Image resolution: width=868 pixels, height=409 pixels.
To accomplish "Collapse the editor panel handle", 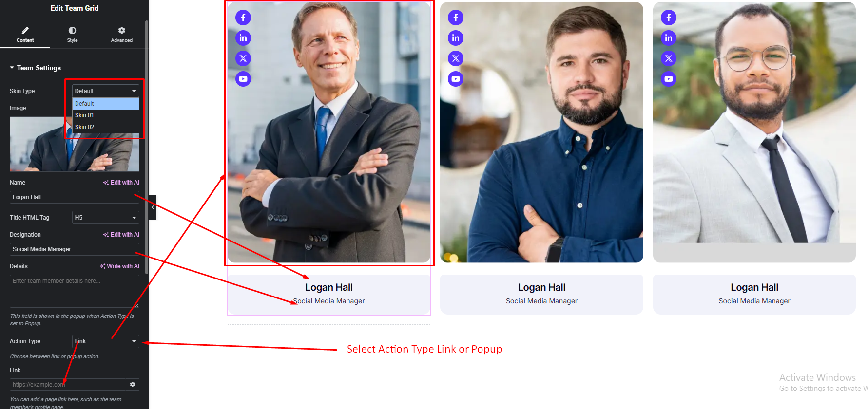I will 153,207.
